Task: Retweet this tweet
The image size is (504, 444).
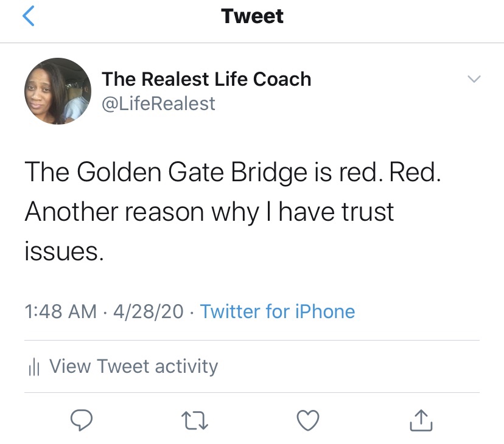Action: pos(195,419)
